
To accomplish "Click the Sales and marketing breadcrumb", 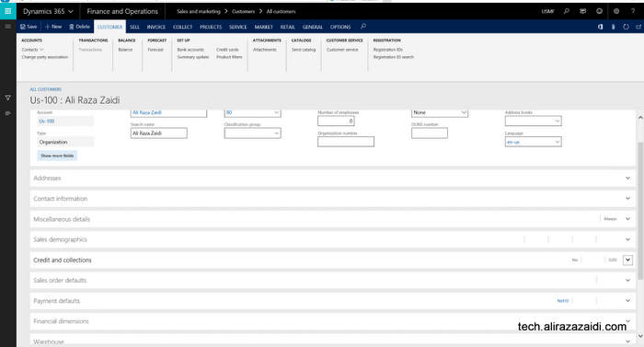I will (199, 12).
